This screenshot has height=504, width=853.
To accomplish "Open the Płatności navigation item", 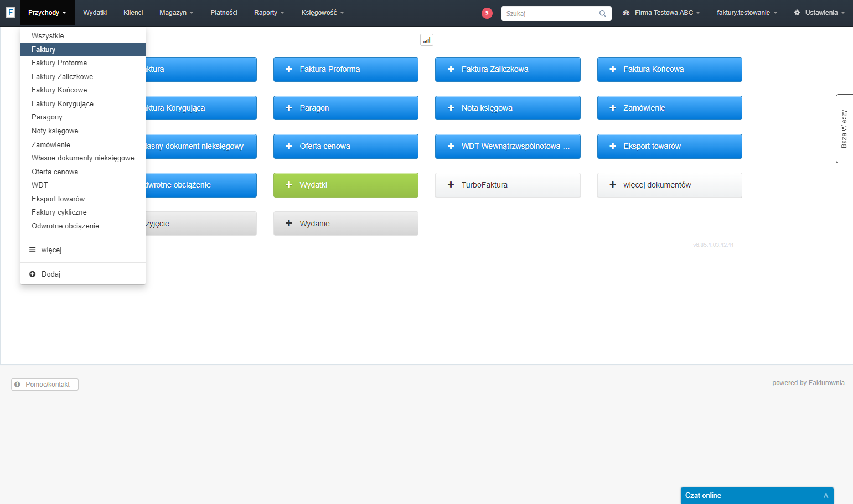I will tap(224, 13).
